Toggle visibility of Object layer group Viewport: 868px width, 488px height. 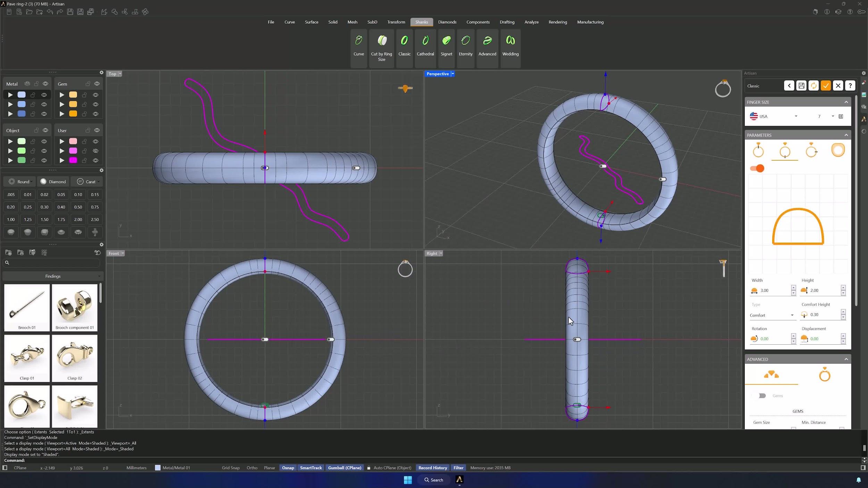45,130
